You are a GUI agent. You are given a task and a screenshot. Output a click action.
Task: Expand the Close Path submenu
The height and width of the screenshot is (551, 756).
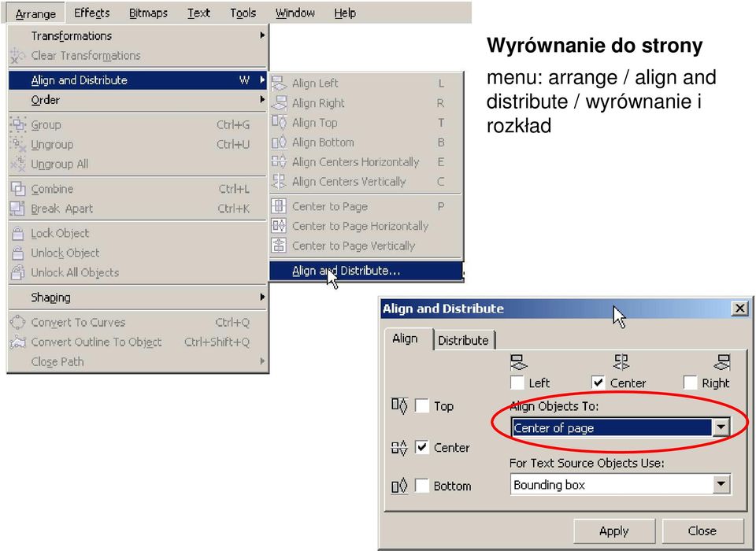(137, 361)
